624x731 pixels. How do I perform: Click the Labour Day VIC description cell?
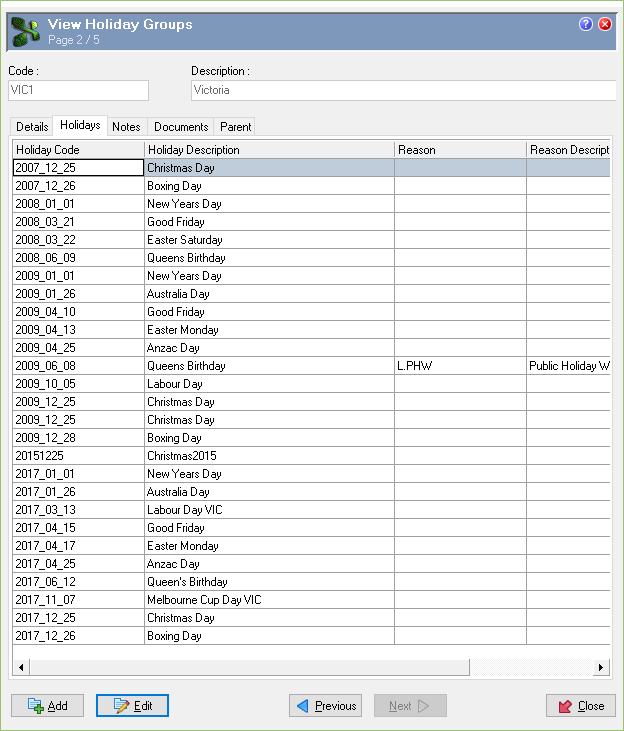(270, 510)
